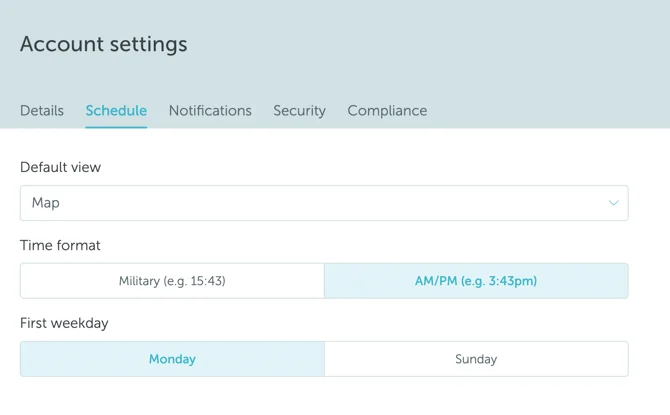Click the Account settings heading
This screenshot has height=415, width=670.
point(104,44)
